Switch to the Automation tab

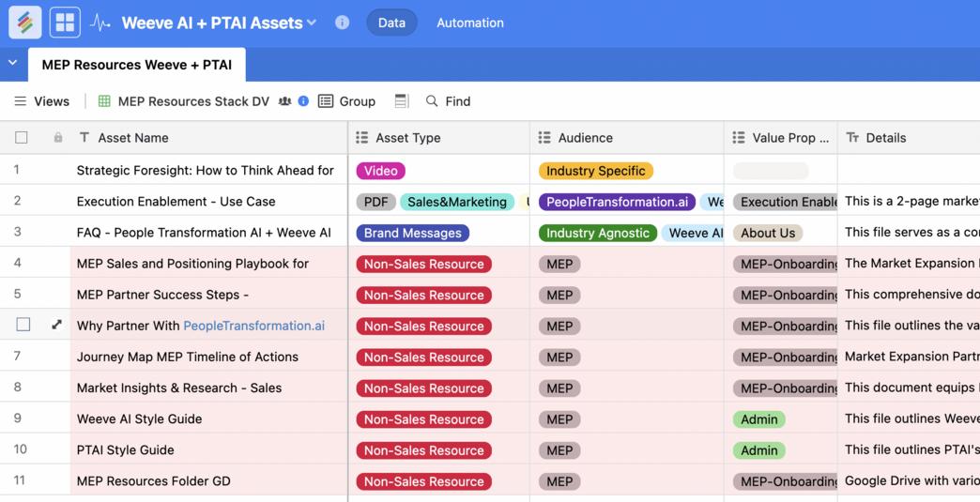tap(469, 23)
